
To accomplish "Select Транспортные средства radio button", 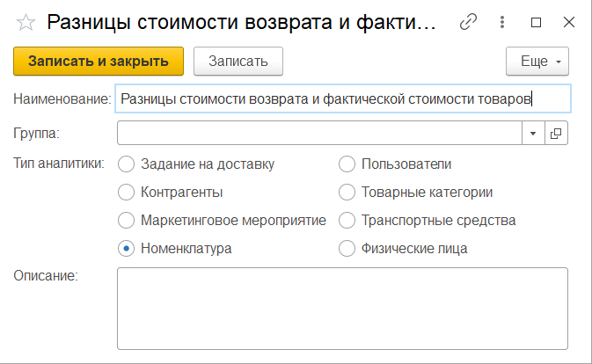I will 347,220.
